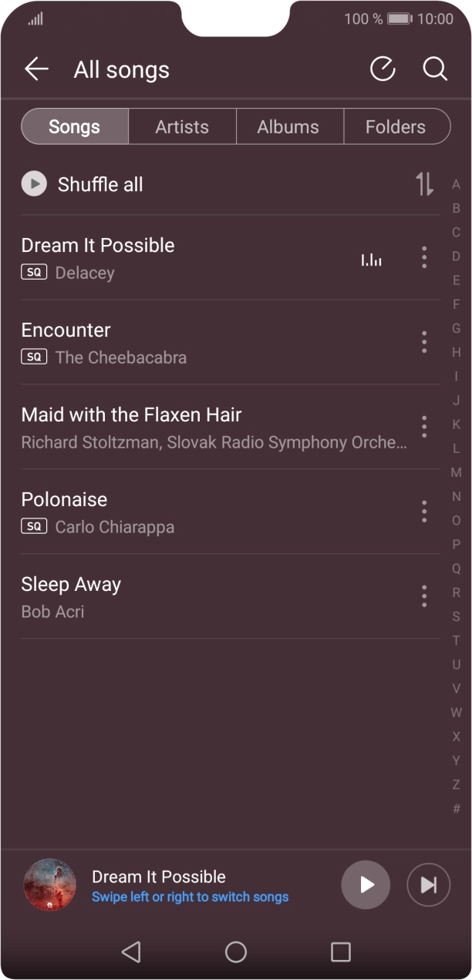Tap the sort order arrows icon
The width and height of the screenshot is (472, 980).
[x=424, y=184]
